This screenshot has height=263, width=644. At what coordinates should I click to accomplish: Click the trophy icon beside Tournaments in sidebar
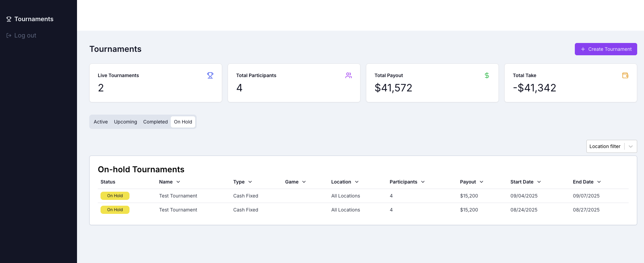(x=9, y=19)
